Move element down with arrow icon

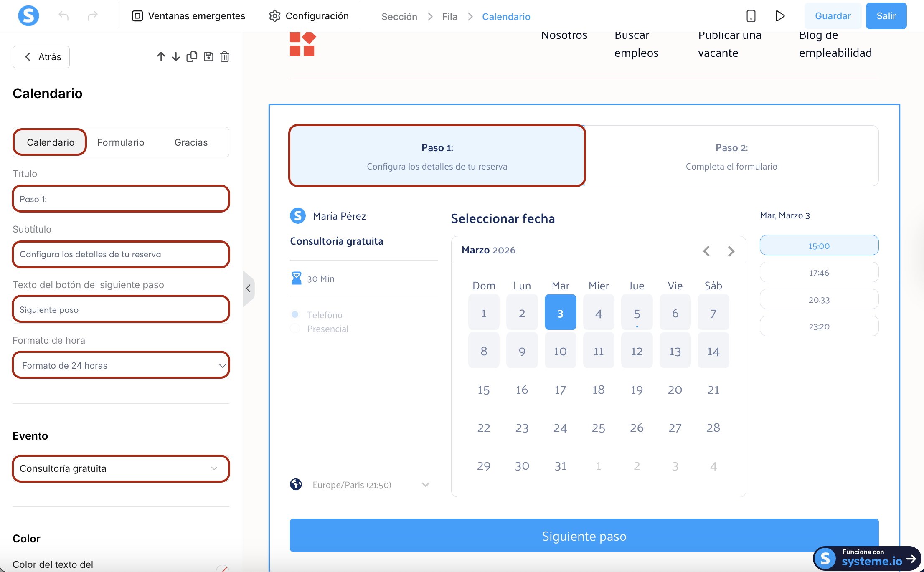[176, 57]
